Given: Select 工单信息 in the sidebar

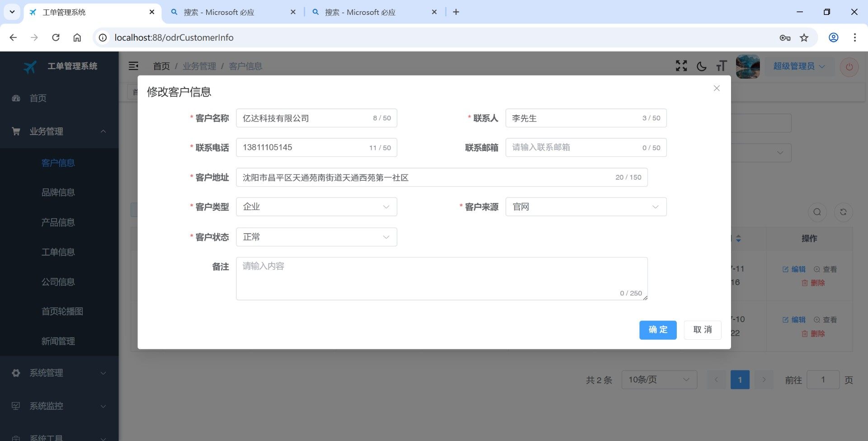Looking at the screenshot, I should (x=58, y=252).
